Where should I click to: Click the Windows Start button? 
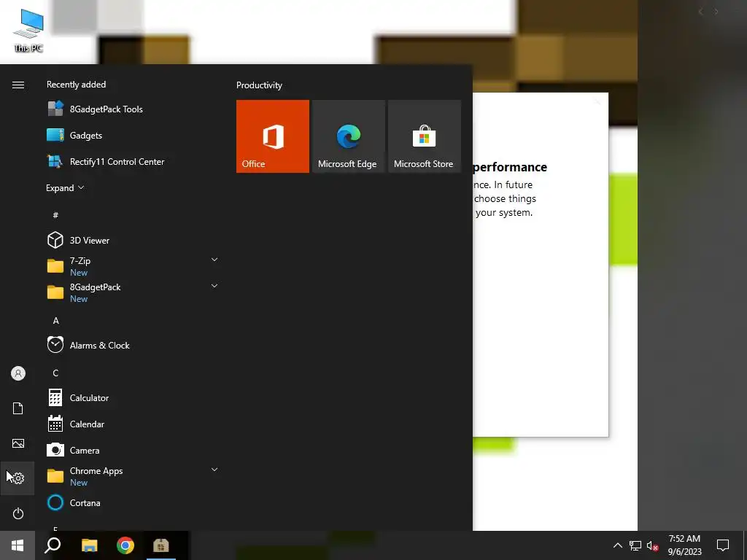coord(18,545)
